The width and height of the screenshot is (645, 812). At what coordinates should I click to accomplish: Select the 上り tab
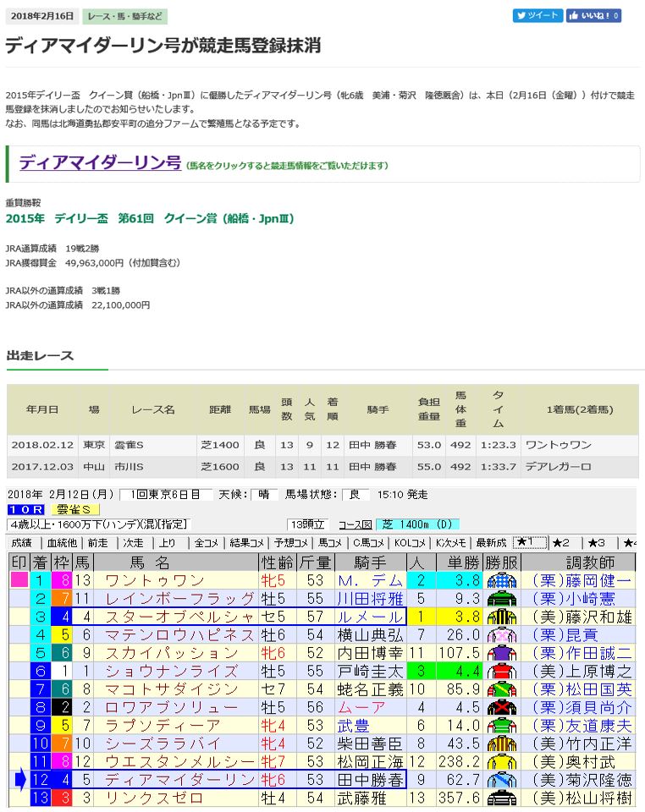(167, 542)
